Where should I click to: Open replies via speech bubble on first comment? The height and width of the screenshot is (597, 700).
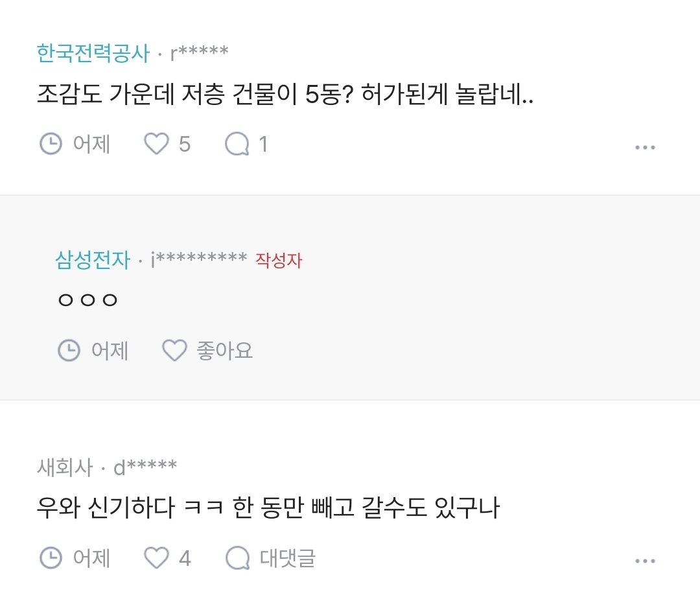coord(237,144)
